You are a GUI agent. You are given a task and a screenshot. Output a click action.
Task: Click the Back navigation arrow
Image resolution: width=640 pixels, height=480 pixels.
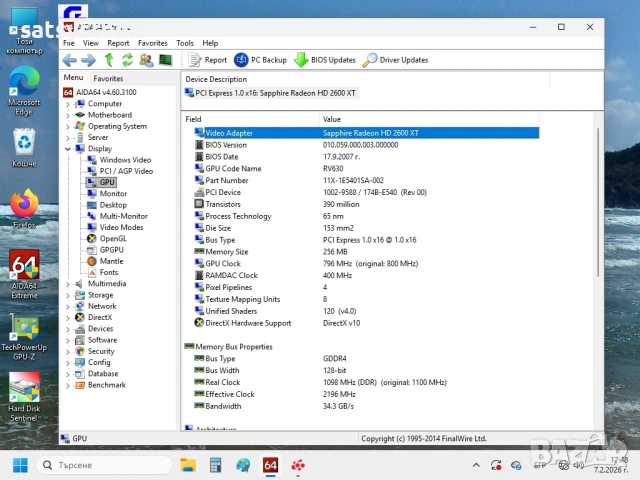(x=70, y=60)
